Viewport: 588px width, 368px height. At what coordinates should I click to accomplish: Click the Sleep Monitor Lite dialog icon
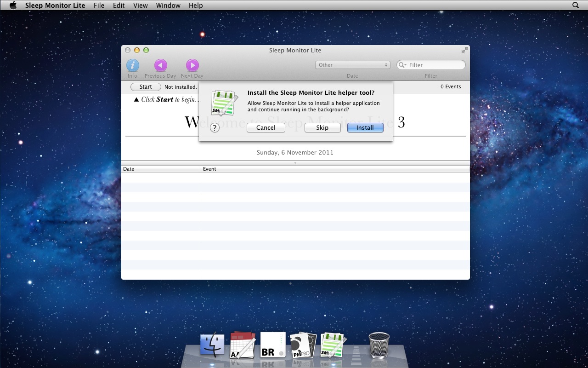pyautogui.click(x=224, y=103)
